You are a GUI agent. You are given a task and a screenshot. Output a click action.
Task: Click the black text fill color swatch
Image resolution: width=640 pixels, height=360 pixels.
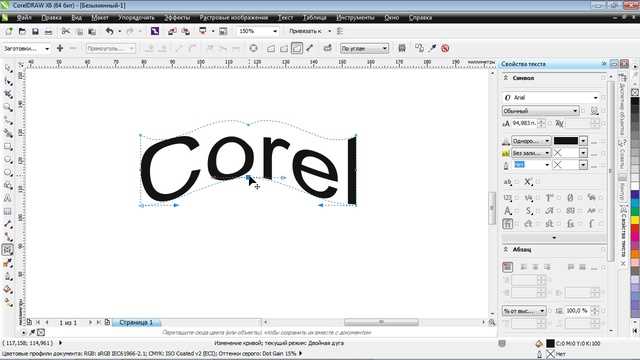(x=565, y=141)
